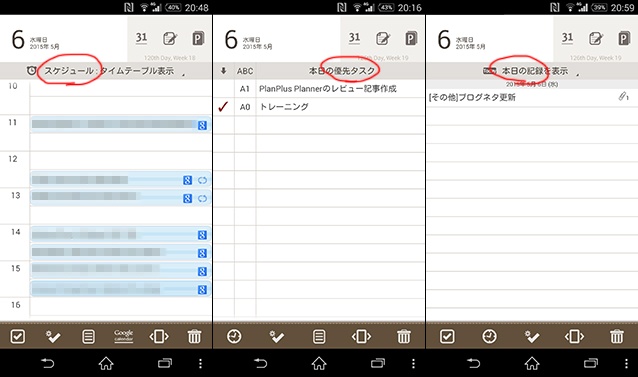Tap task checkbox icon in left screen toolbar
638x377 pixels.
(x=17, y=336)
